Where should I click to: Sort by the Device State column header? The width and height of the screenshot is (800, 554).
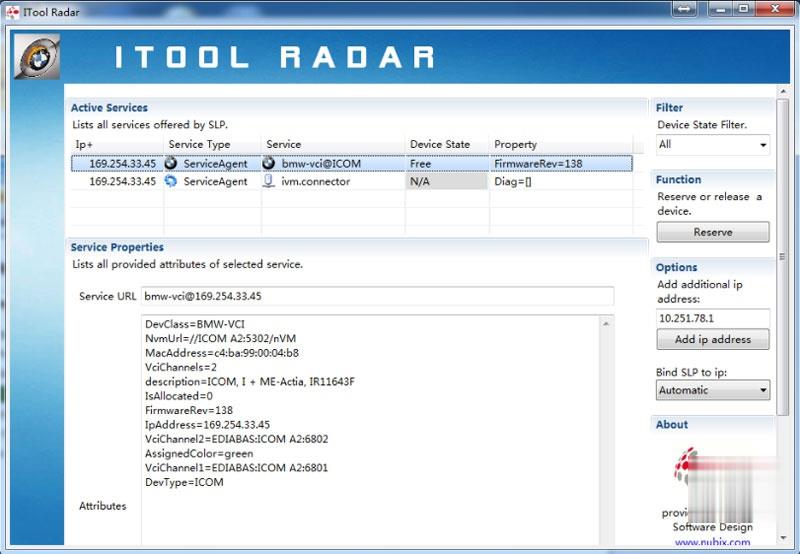[x=447, y=144]
